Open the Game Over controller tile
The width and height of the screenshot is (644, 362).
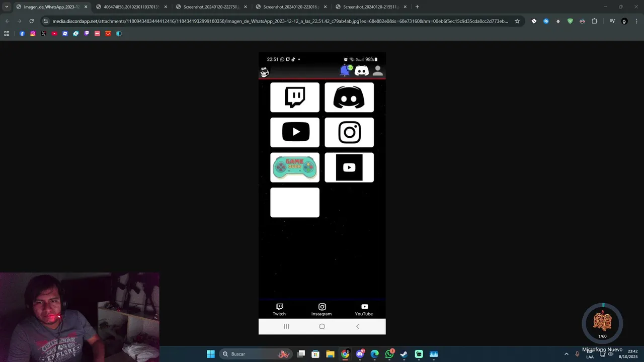point(295,167)
